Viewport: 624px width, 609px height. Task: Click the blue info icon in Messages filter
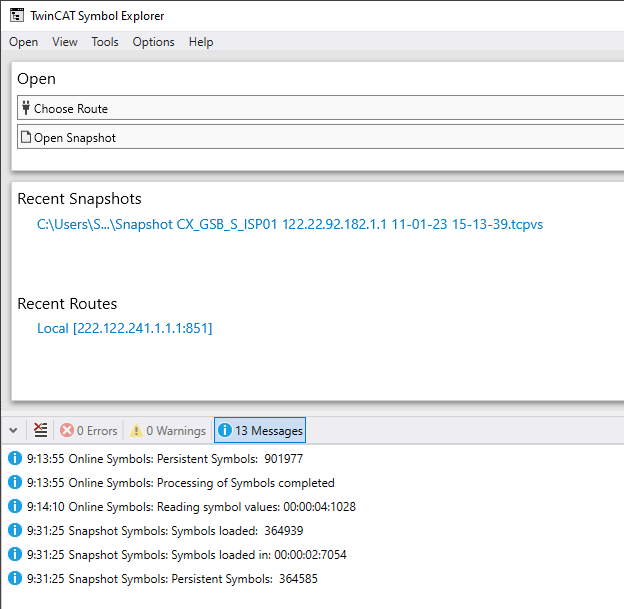pyautogui.click(x=225, y=430)
